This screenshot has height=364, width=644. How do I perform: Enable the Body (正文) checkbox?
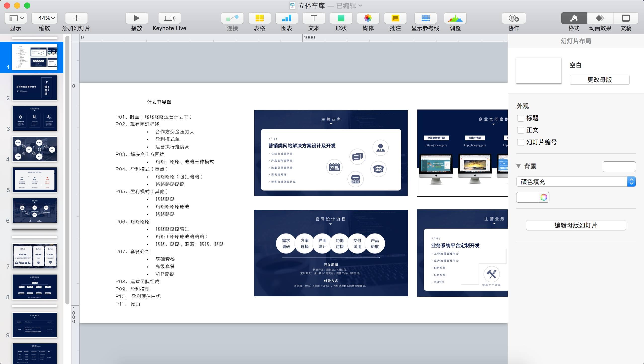520,130
